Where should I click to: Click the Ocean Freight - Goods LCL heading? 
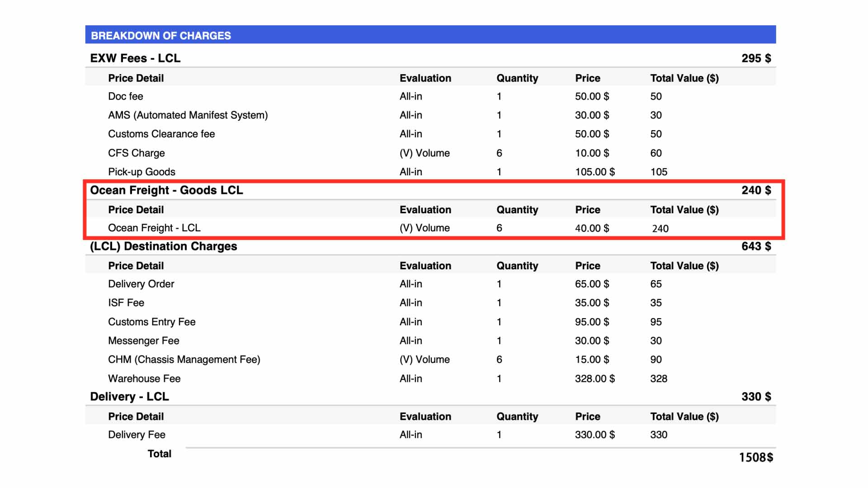click(166, 190)
